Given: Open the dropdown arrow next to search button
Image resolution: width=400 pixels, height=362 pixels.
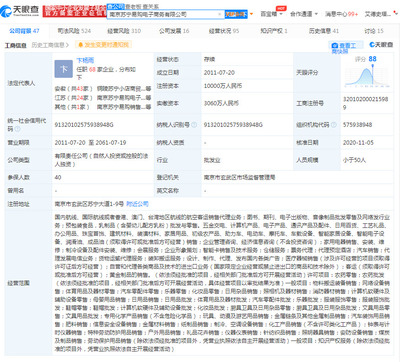Looking at the screenshot, I should tap(251, 14).
